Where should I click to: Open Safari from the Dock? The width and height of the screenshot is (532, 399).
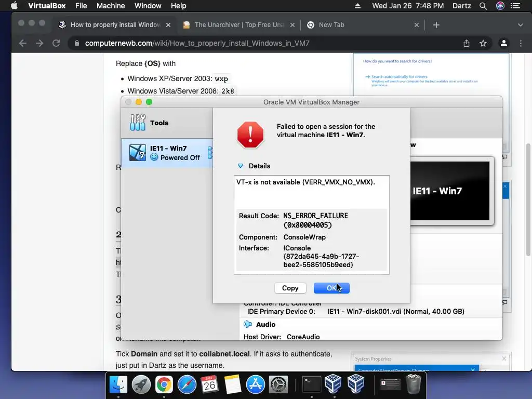[x=187, y=384]
